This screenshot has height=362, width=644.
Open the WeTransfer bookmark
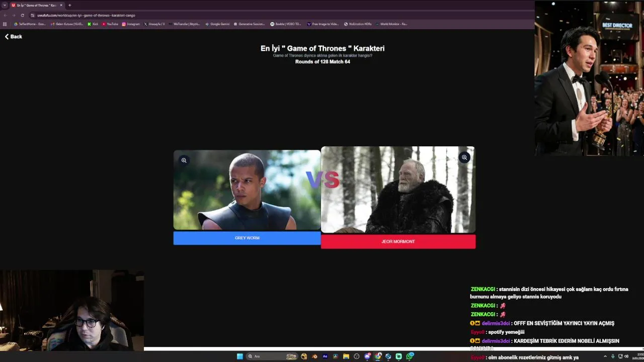(184, 24)
